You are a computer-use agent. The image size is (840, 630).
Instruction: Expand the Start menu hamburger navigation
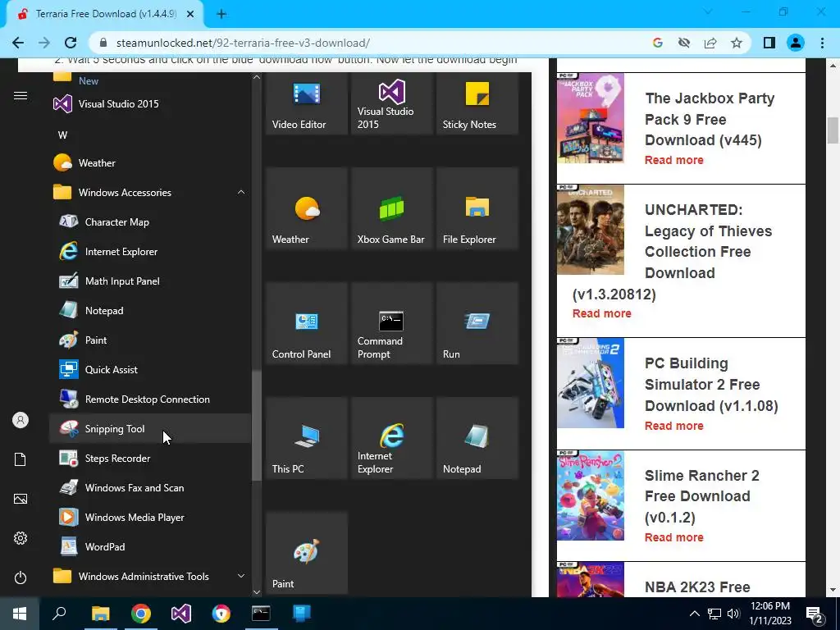(x=21, y=96)
